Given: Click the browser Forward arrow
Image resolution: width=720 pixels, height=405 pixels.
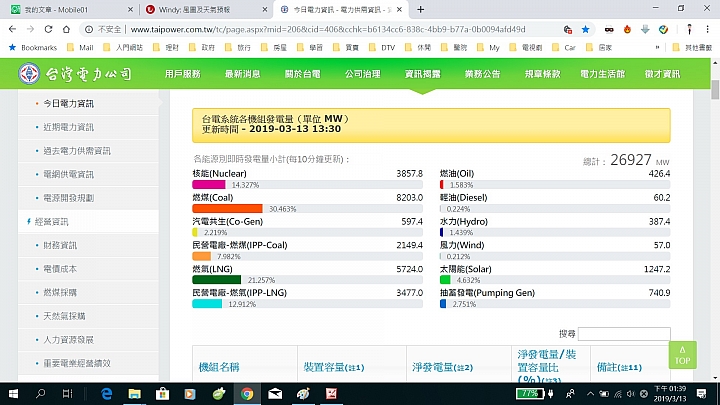Looking at the screenshot, I should pos(30,29).
